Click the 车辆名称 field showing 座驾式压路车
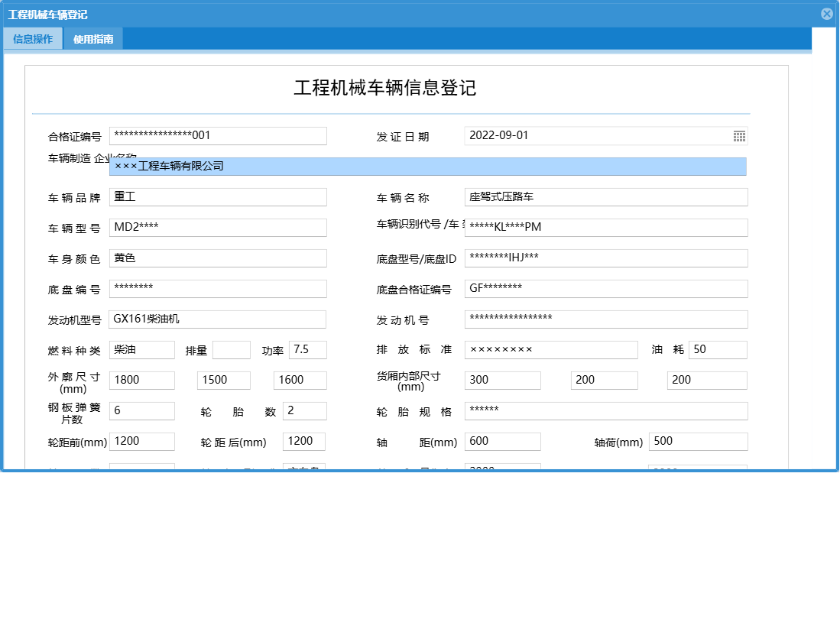The width and height of the screenshot is (840, 632). pos(604,196)
